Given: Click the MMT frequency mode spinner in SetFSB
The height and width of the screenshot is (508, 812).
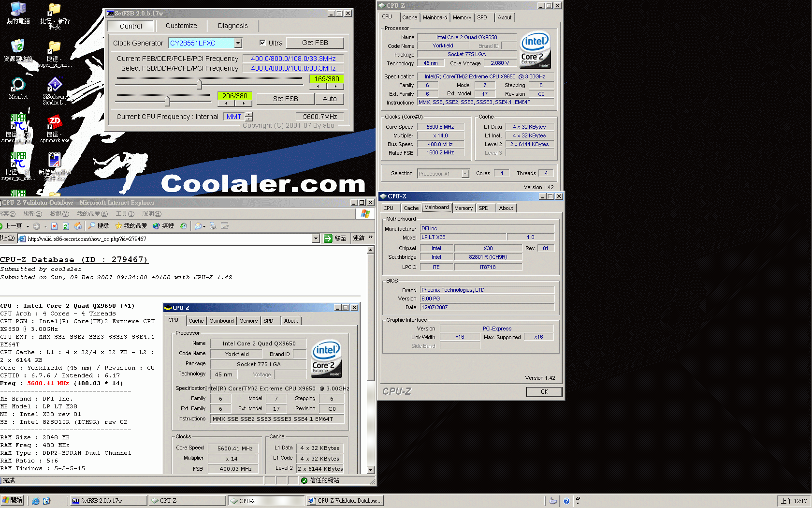Looking at the screenshot, I should tap(249, 117).
